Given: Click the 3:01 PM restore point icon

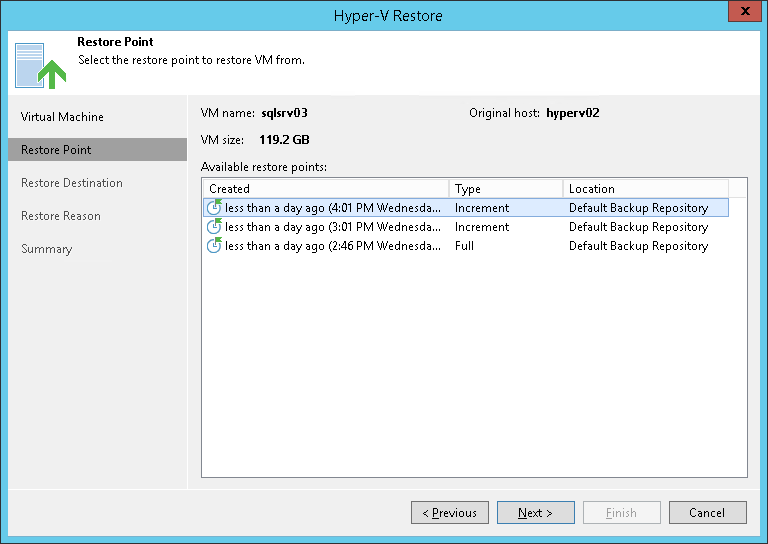Looking at the screenshot, I should pos(214,227).
